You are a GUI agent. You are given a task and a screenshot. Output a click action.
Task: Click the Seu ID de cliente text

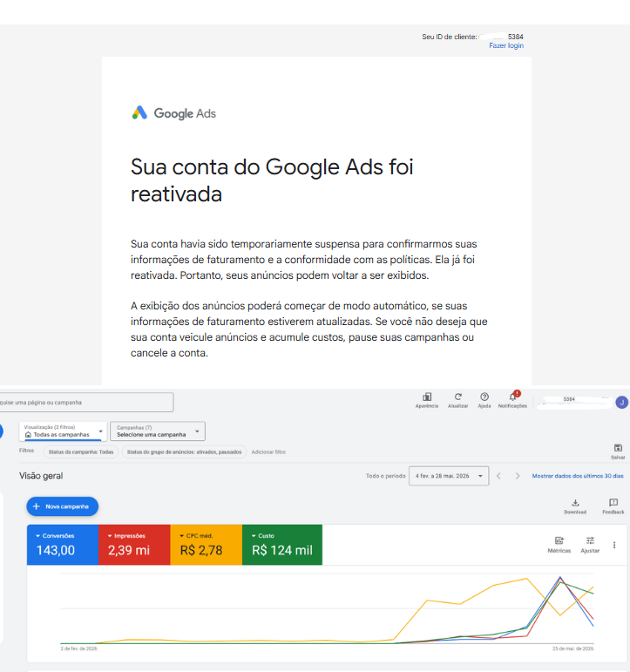pos(450,37)
